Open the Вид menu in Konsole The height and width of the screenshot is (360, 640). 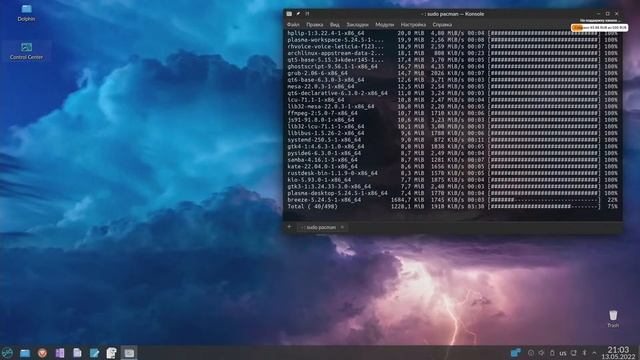[x=334, y=24]
